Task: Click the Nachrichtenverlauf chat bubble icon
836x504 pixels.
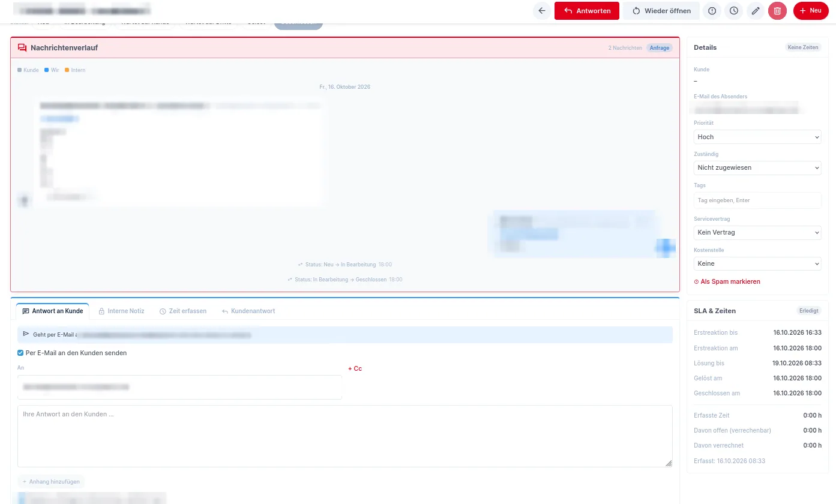Action: pyautogui.click(x=22, y=47)
